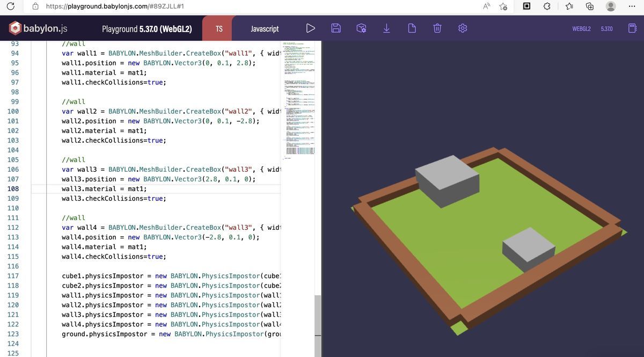Open the playground settings gear
Viewport: 644px width, 357px height.
pos(463,28)
